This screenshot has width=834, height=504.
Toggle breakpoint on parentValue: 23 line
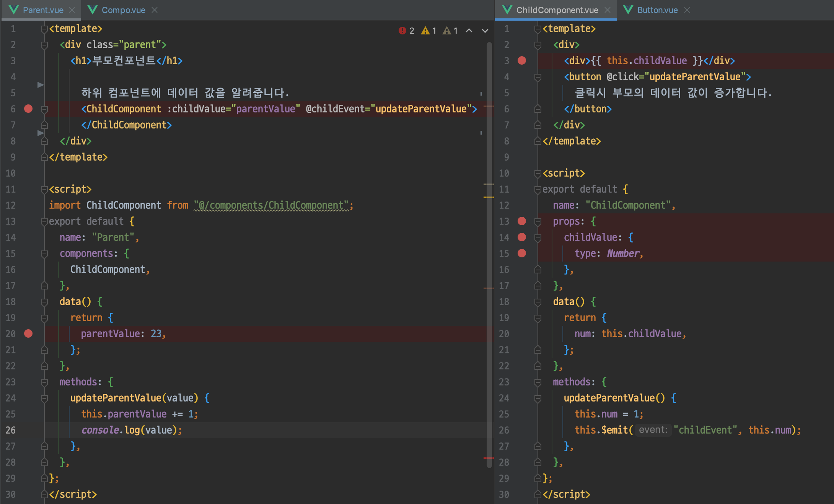28,333
